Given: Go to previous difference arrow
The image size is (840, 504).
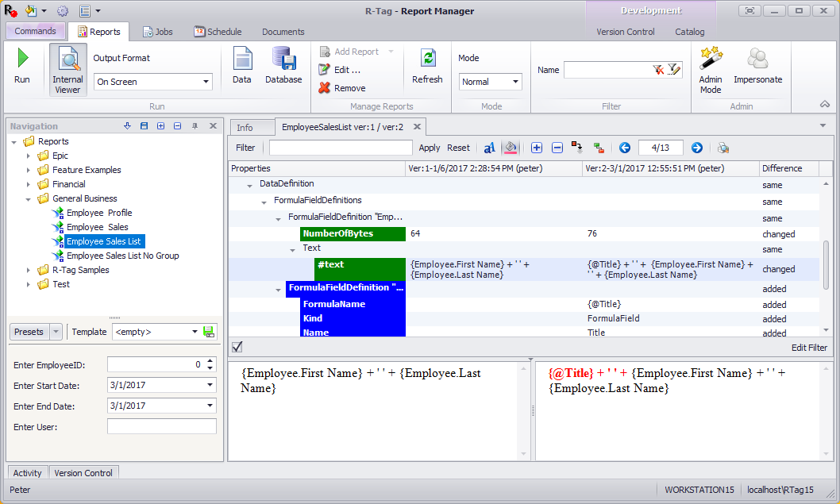Looking at the screenshot, I should point(625,148).
